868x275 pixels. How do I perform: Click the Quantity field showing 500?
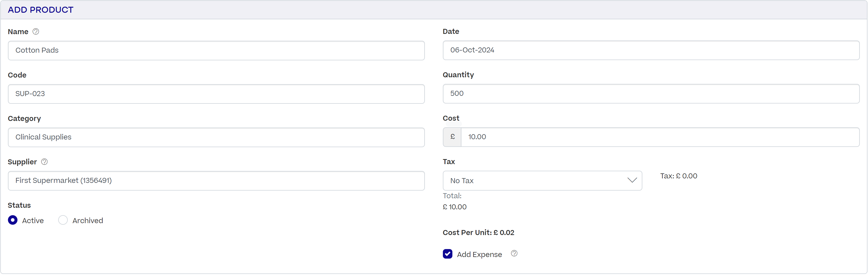click(650, 94)
